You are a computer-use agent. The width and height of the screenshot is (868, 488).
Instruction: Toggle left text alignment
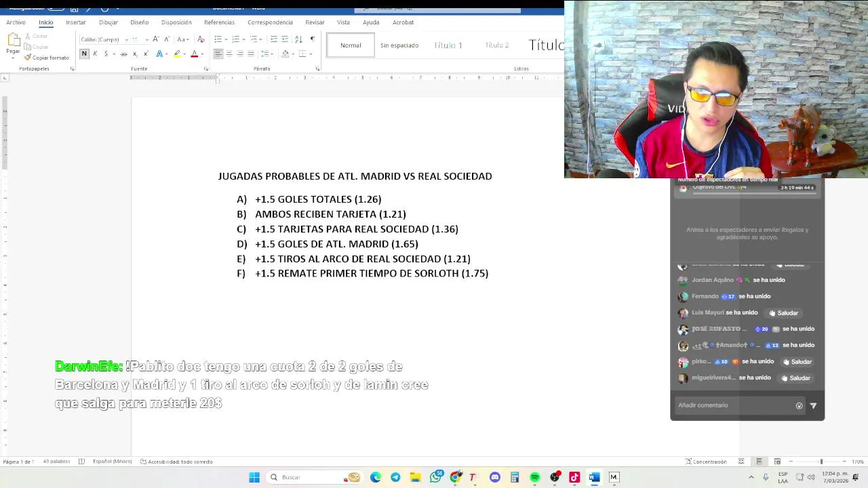pos(218,54)
